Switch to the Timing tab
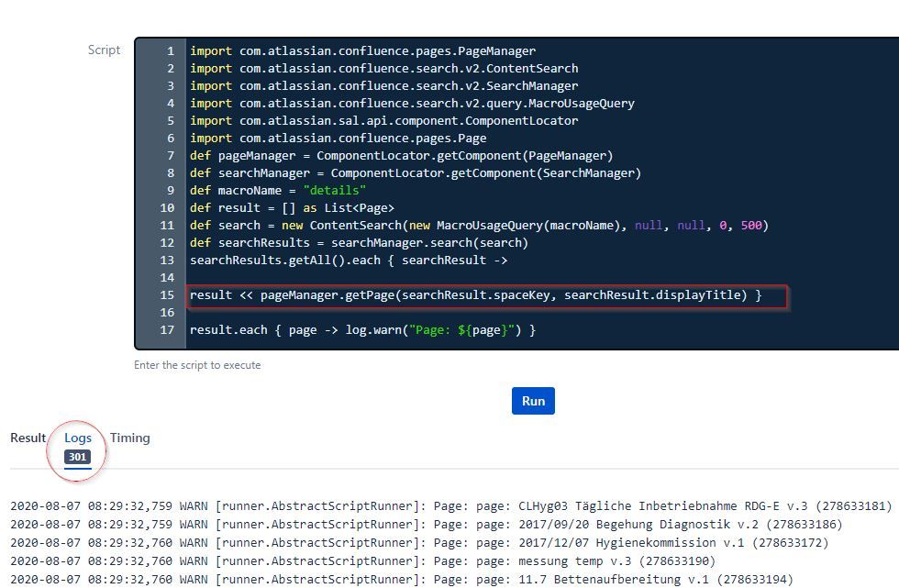The image size is (899, 588). (129, 438)
